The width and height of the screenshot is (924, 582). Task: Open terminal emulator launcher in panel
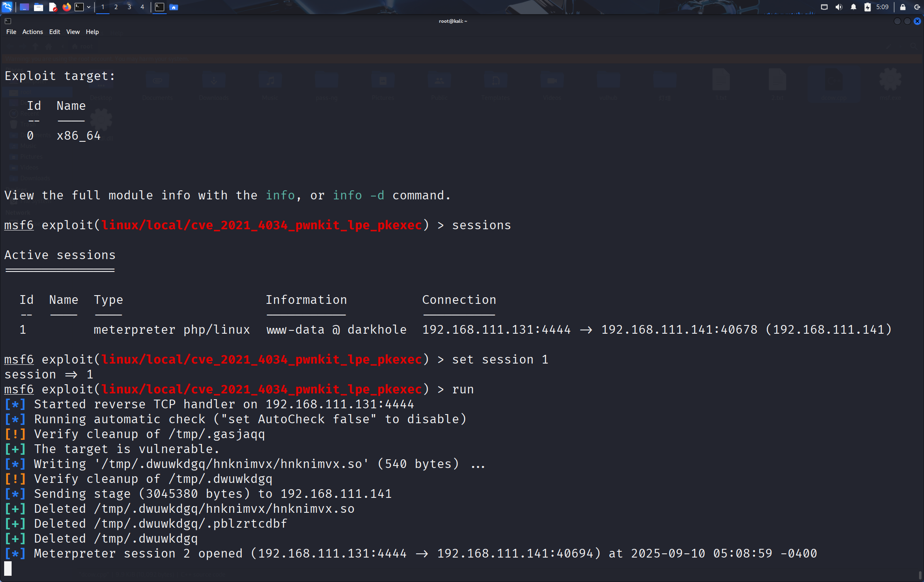point(79,7)
